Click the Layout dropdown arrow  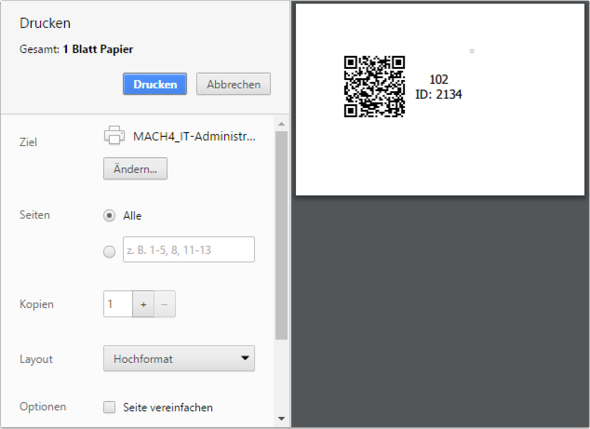point(245,358)
